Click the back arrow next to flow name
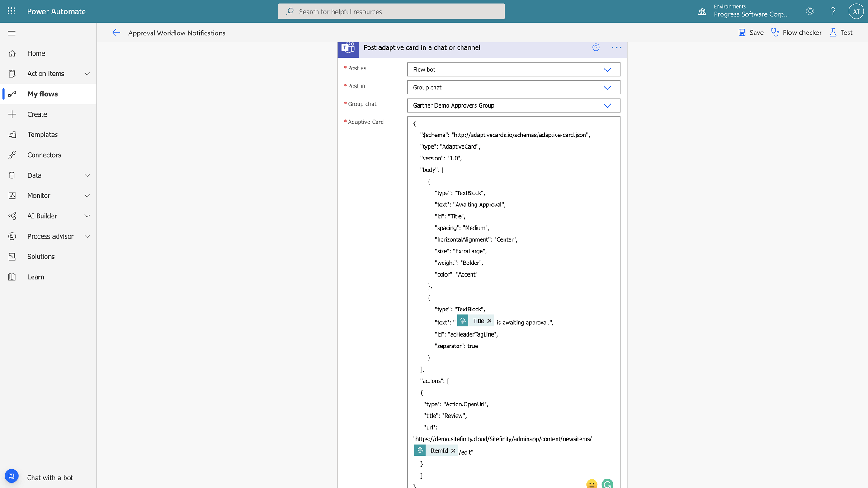This screenshot has height=488, width=868. pyautogui.click(x=116, y=33)
